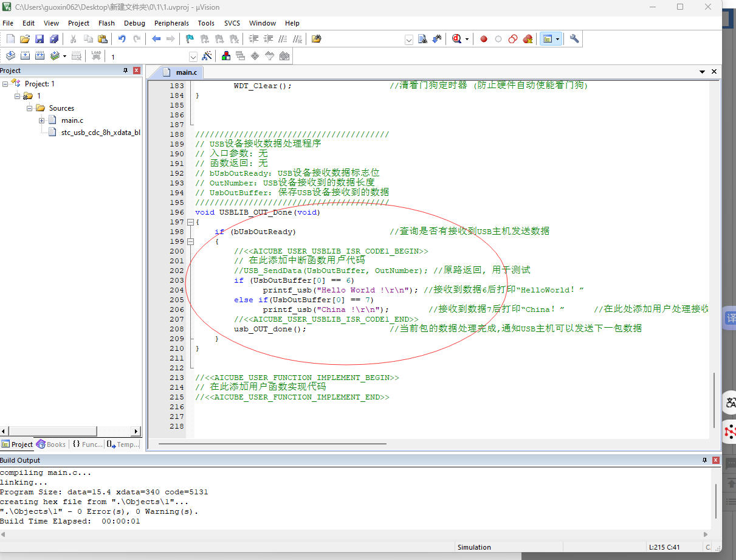The width and height of the screenshot is (736, 560).
Task: Toggle the Window layout button
Action: point(548,39)
